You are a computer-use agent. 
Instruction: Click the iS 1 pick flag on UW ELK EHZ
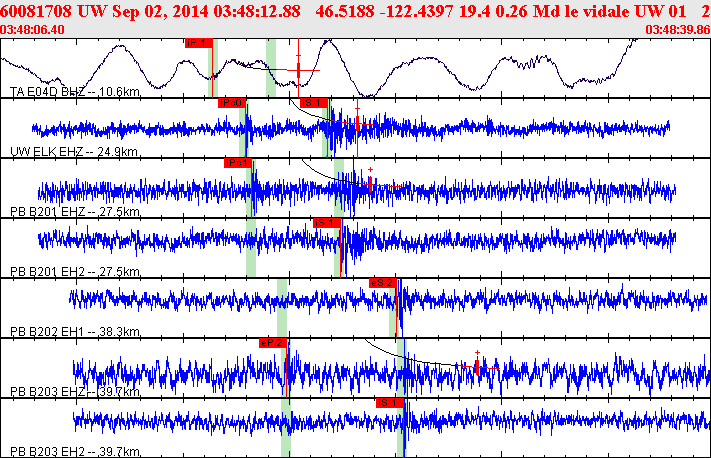click(x=313, y=103)
